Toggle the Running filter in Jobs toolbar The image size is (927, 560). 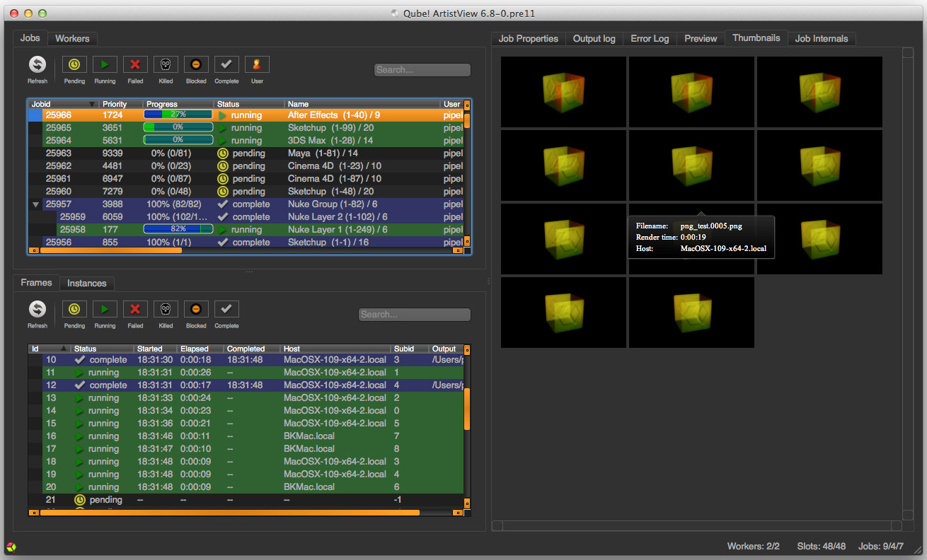pyautogui.click(x=105, y=65)
